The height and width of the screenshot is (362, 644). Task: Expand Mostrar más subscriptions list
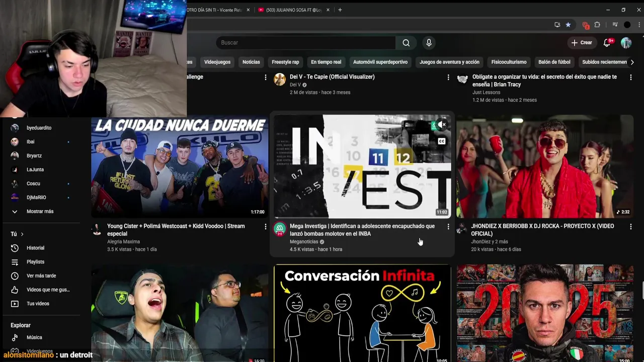click(x=41, y=212)
